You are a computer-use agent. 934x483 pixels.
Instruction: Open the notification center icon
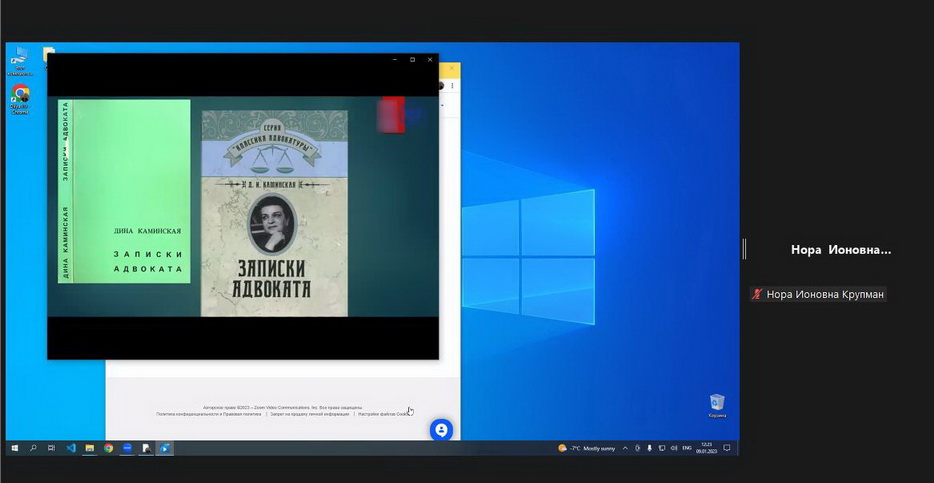[727, 448]
